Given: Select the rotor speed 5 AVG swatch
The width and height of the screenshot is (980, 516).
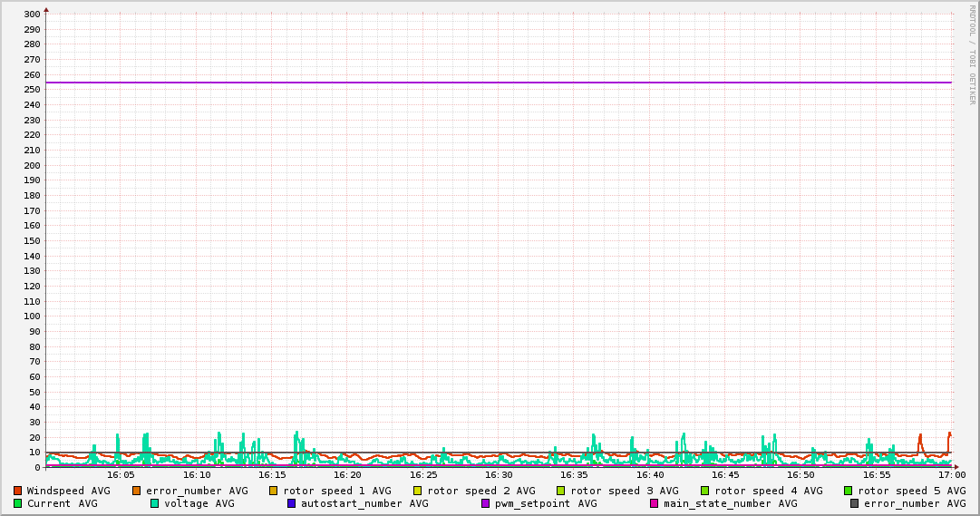Looking at the screenshot, I should coord(849,491).
